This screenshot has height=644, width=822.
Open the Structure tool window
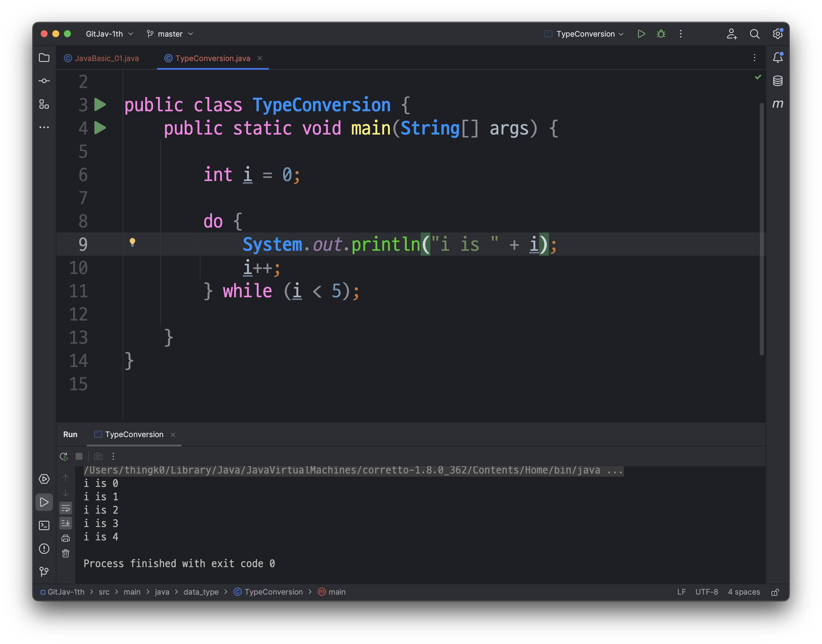44,104
